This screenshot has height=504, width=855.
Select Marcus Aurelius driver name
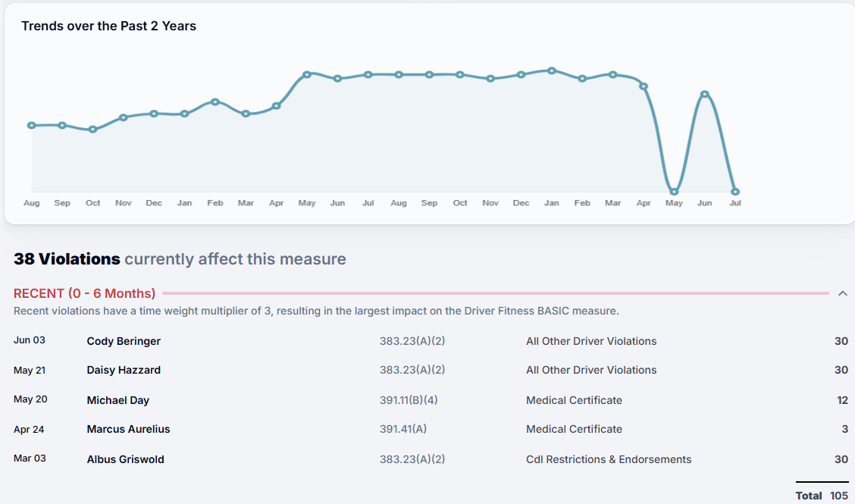[128, 429]
